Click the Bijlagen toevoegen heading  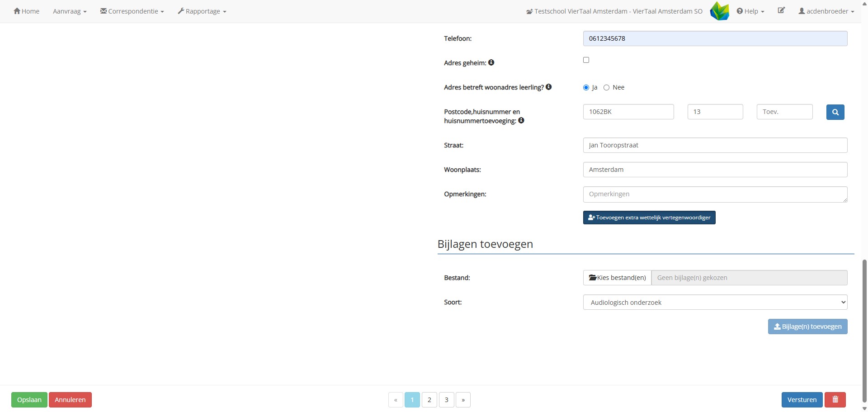click(485, 244)
